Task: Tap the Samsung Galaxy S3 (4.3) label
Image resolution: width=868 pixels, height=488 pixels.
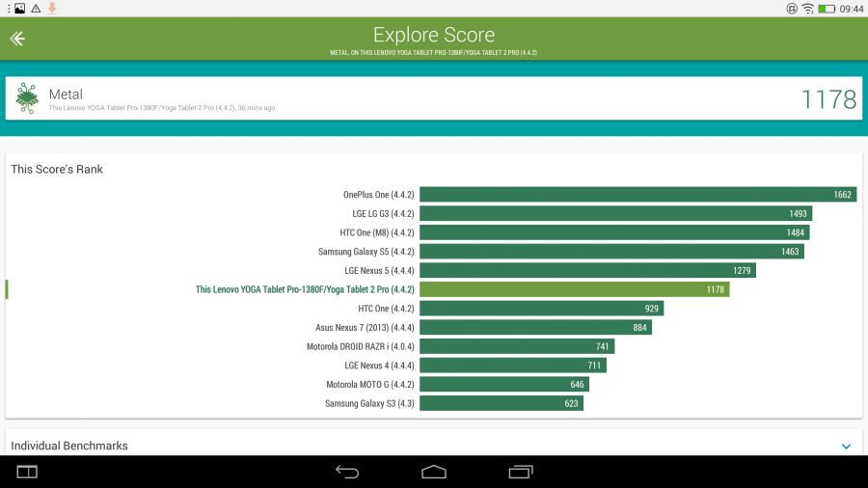Action: tap(369, 403)
